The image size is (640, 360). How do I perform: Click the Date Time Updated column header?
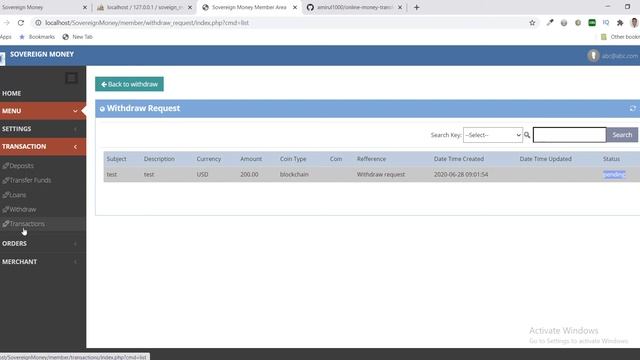tap(545, 159)
